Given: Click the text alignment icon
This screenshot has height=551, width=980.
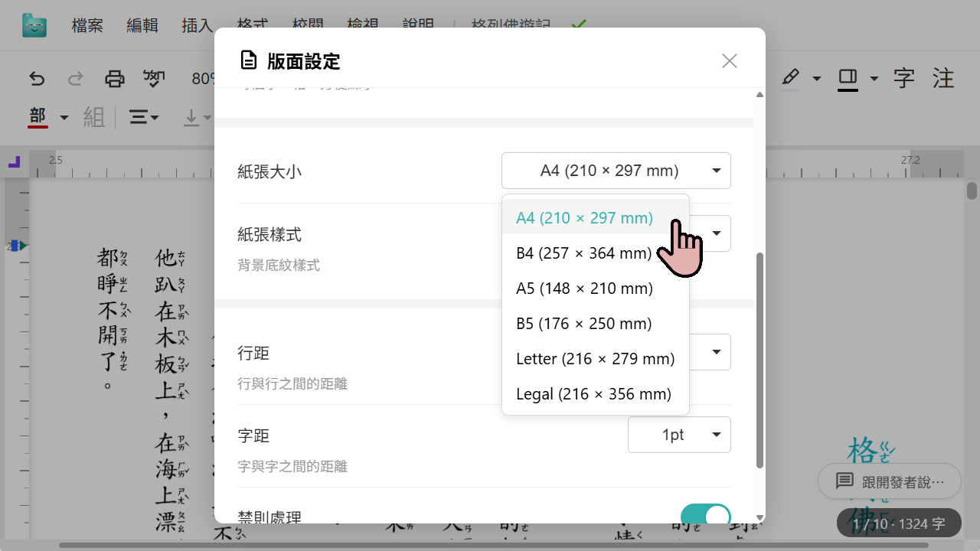Looking at the screenshot, I should pos(139,117).
